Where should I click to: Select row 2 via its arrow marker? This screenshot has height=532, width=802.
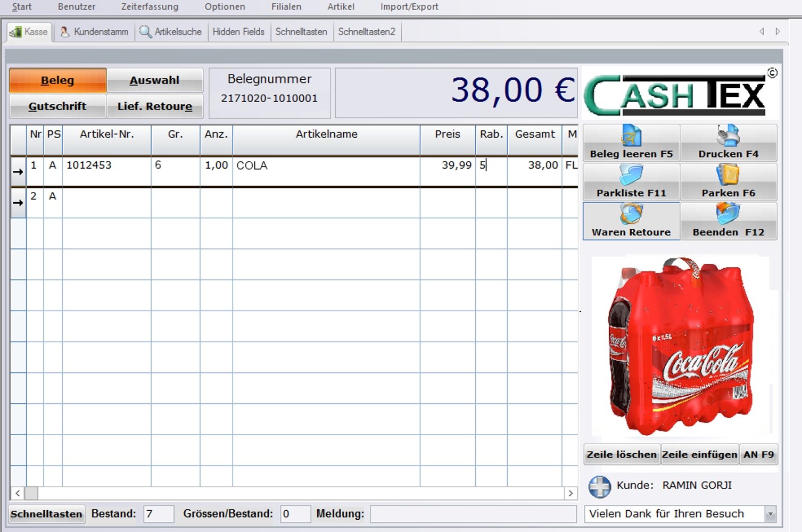(18, 203)
